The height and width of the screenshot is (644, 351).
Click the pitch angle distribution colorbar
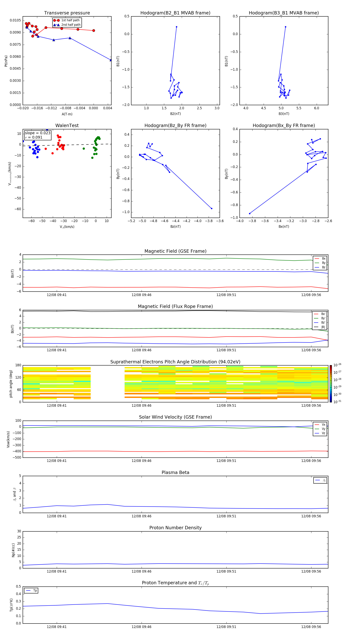coord(331,383)
